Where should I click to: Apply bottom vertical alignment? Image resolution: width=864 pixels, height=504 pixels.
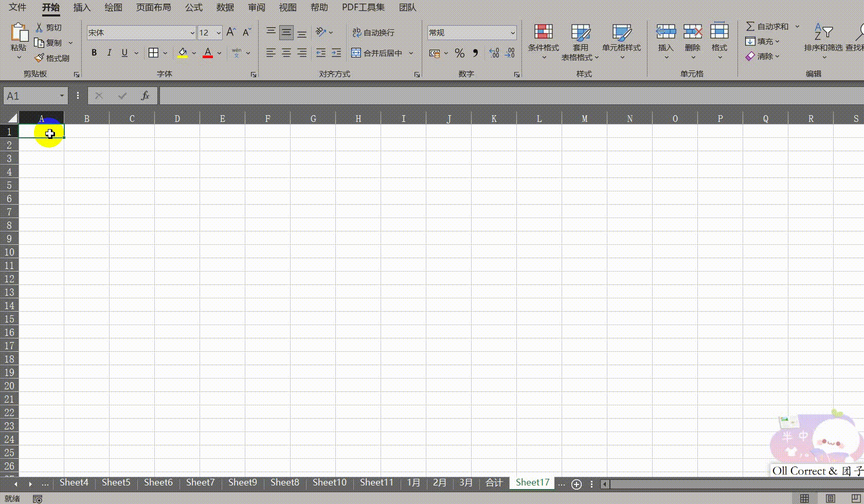pos(302,32)
